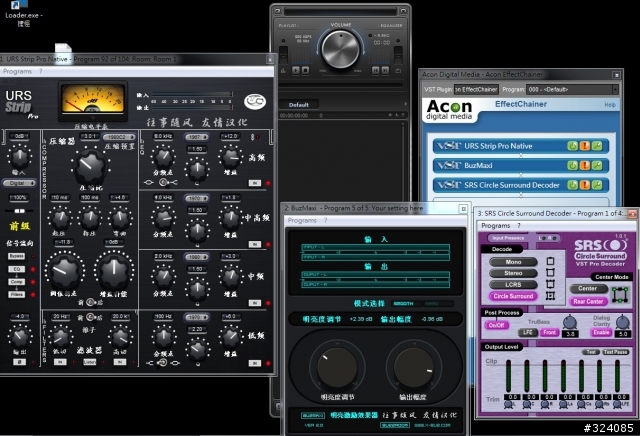Toggle the Comp routing button in URS Strip
This screenshot has height=436, width=640.
pyautogui.click(x=16, y=282)
